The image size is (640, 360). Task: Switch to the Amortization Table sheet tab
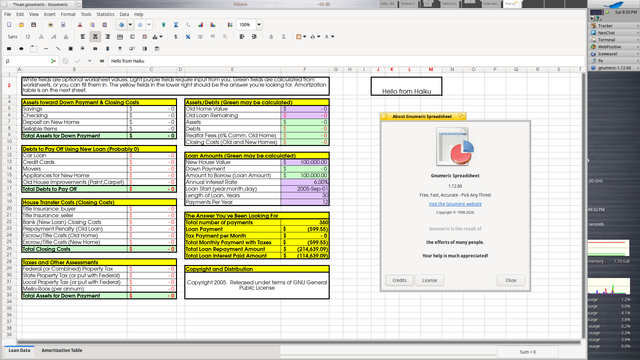[62, 350]
